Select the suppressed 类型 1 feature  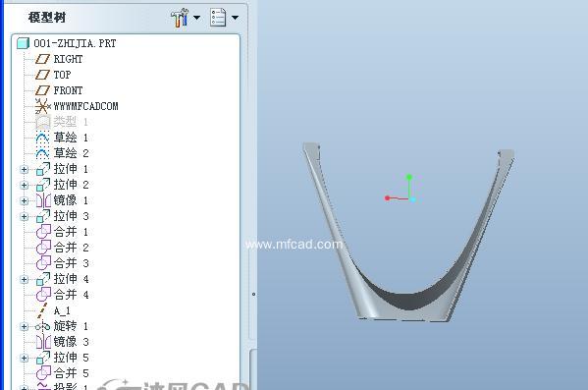(x=62, y=122)
